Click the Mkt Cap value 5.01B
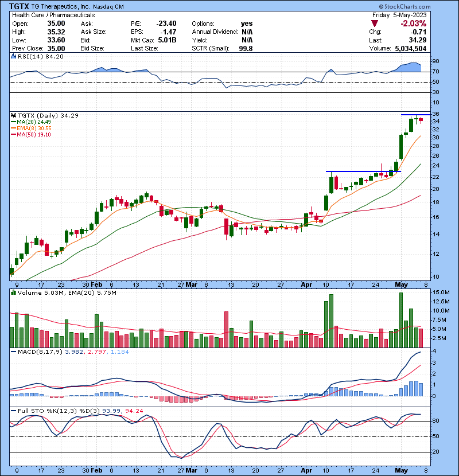This screenshot has height=476, width=459. click(167, 40)
